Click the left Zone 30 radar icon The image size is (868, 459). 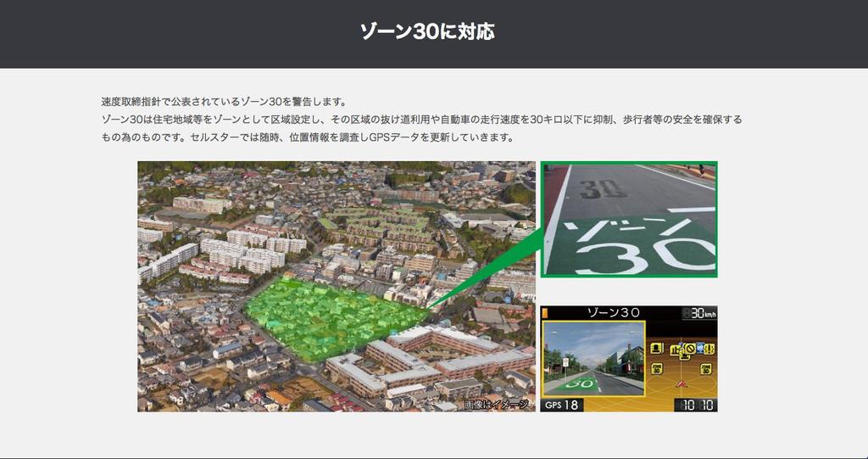click(656, 368)
